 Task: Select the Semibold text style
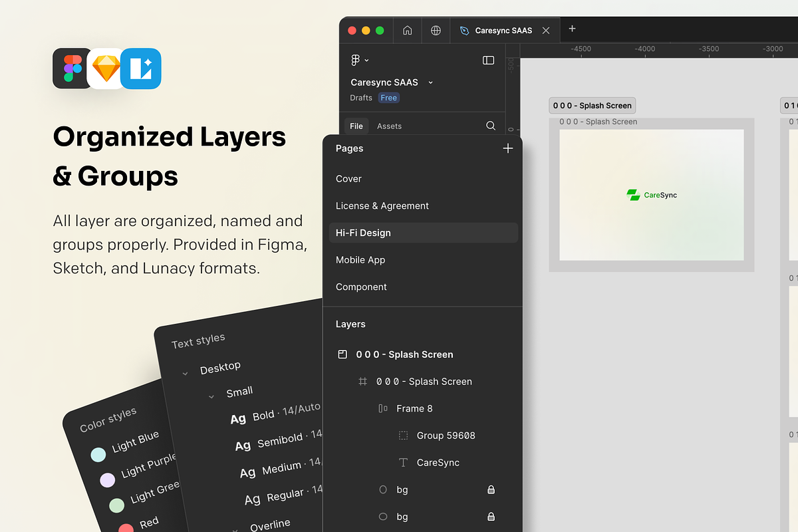279,441
